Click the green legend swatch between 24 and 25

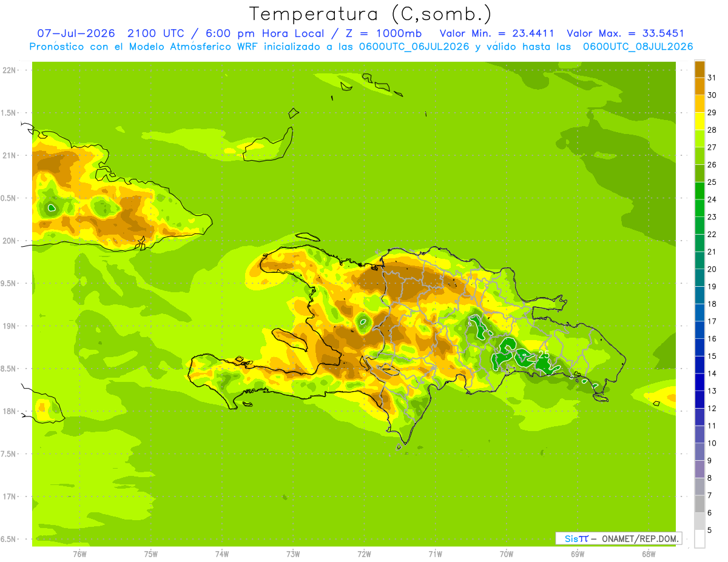[699, 191]
